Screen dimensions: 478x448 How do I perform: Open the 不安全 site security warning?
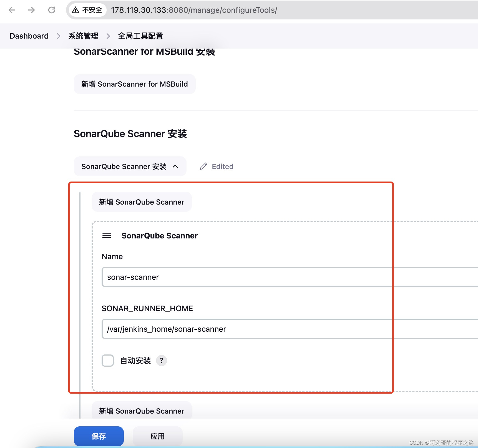(87, 10)
